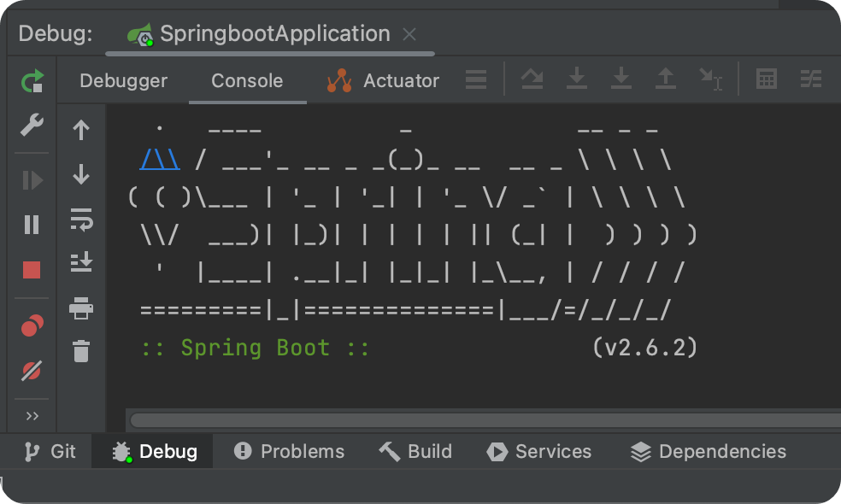Print console output with the printer icon
841x504 pixels.
pyautogui.click(x=81, y=308)
